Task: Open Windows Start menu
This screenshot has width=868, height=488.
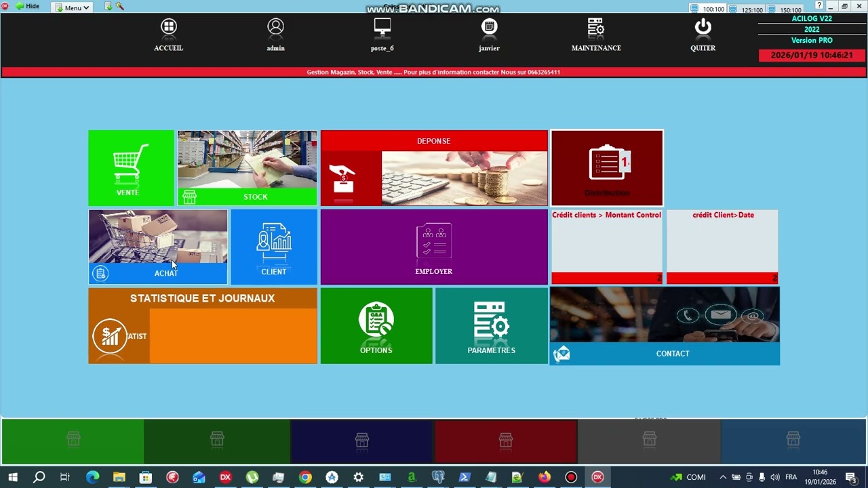Action: [12, 477]
